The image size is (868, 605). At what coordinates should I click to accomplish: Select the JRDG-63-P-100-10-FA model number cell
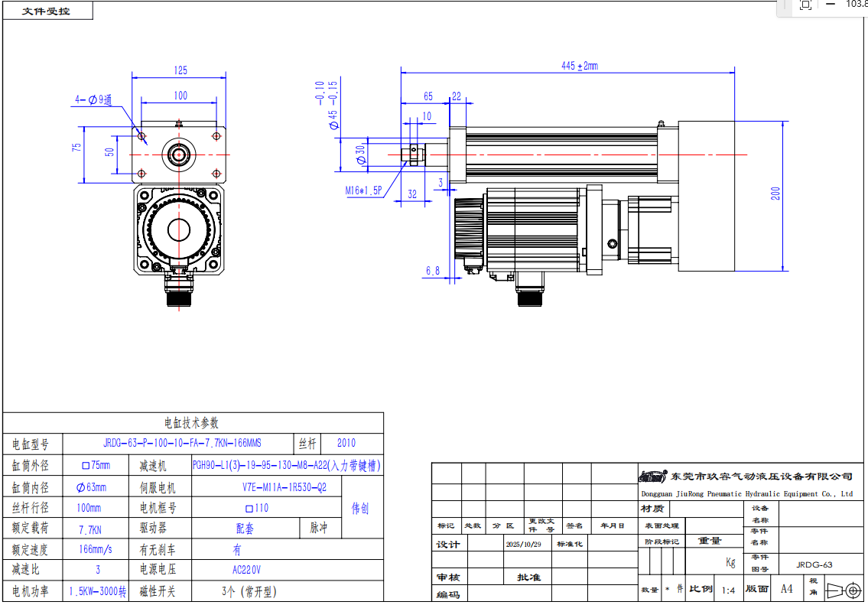click(x=181, y=443)
